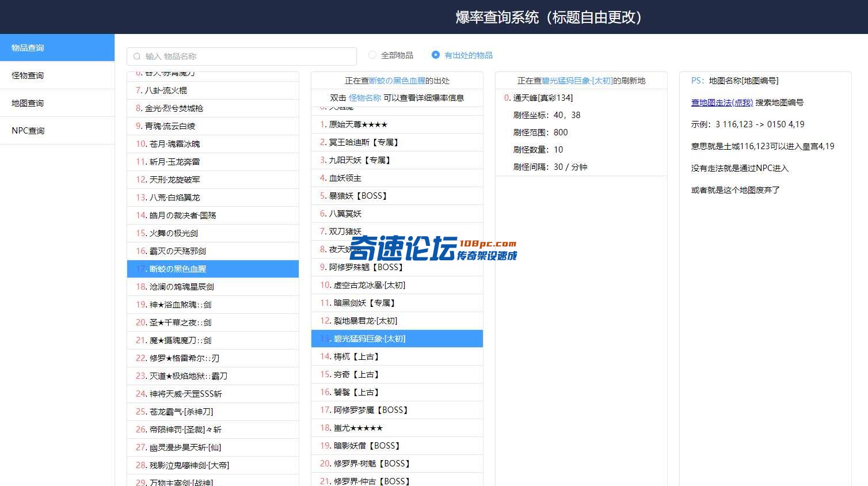The height and width of the screenshot is (486, 868).
Task: Select item 13. 八荒·白焰翼龙
Action: [x=213, y=198]
